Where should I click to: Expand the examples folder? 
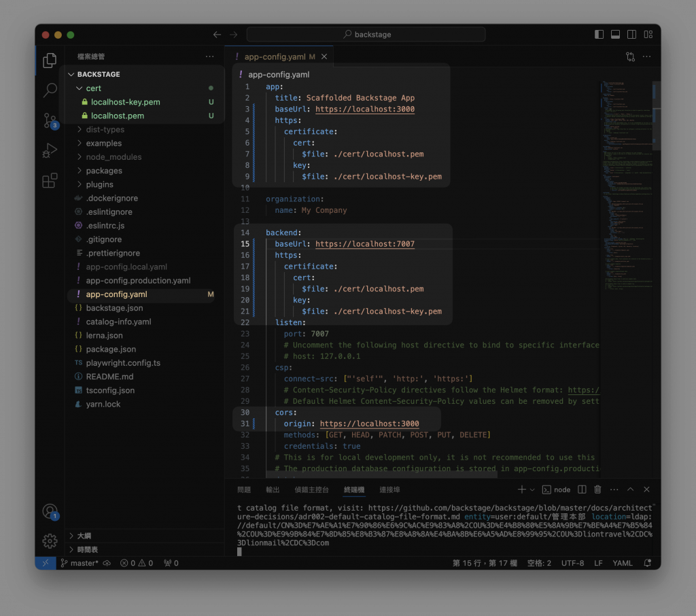pyautogui.click(x=144, y=143)
